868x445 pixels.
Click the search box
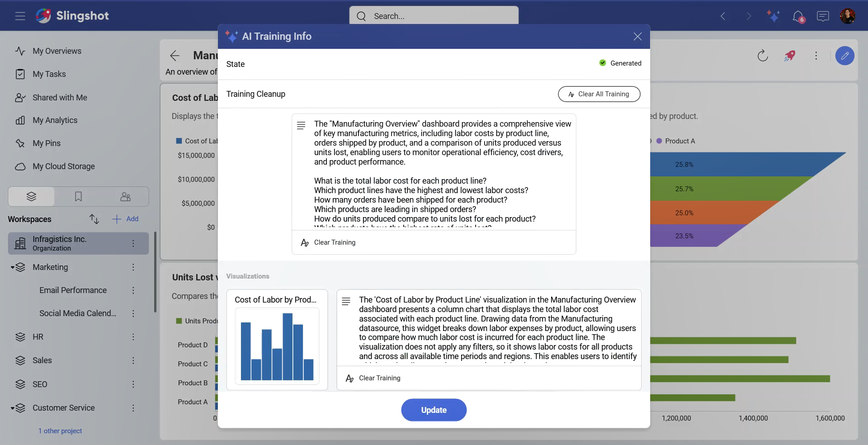434,16
